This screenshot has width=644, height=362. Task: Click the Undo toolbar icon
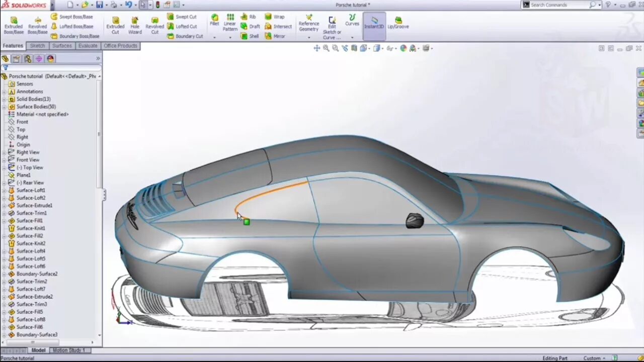[129, 5]
